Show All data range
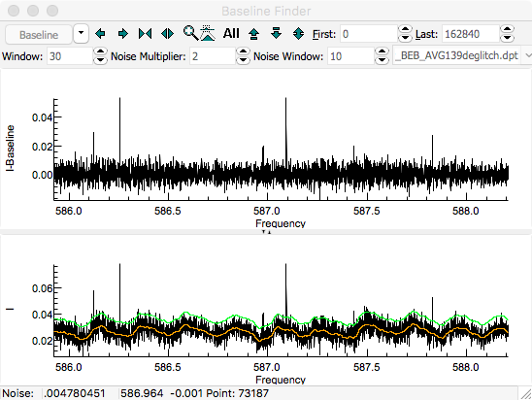 coord(231,33)
